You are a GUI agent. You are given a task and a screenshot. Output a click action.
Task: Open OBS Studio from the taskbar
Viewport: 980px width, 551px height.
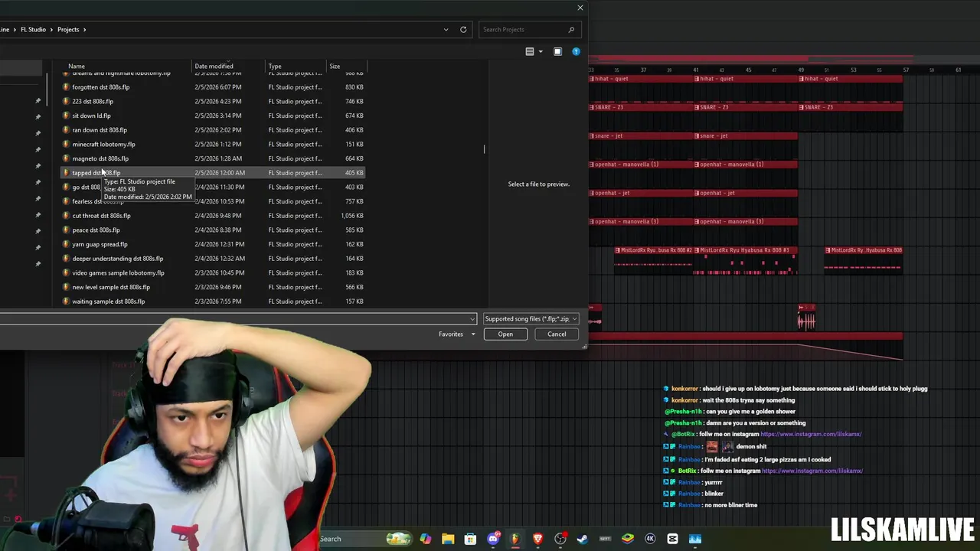[x=560, y=539]
